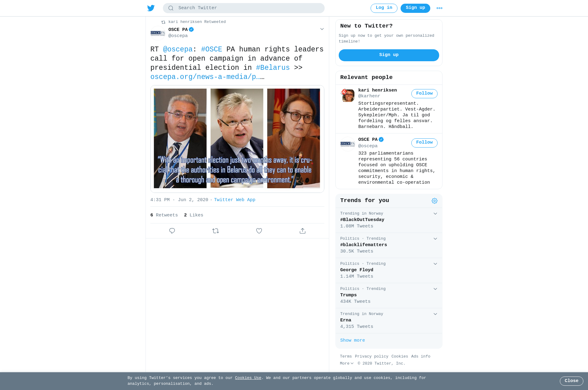Like the tweet with the heart icon

[259, 231]
